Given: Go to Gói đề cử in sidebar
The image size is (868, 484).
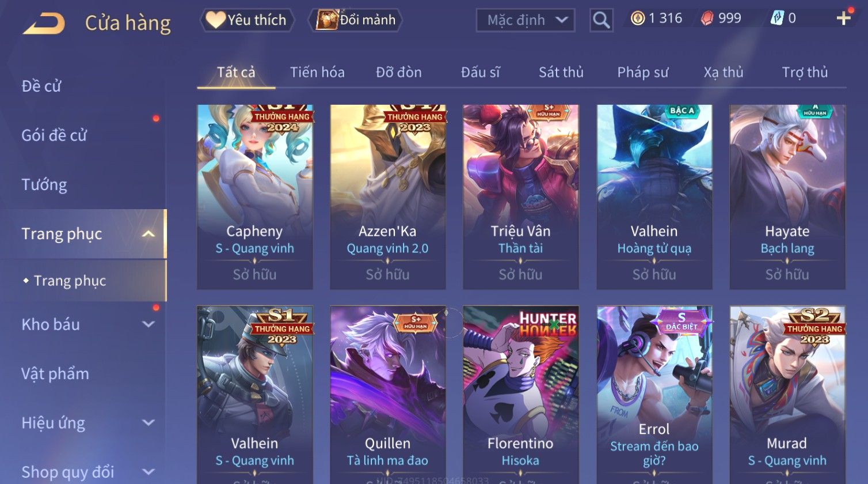Looking at the screenshot, I should pos(54,135).
